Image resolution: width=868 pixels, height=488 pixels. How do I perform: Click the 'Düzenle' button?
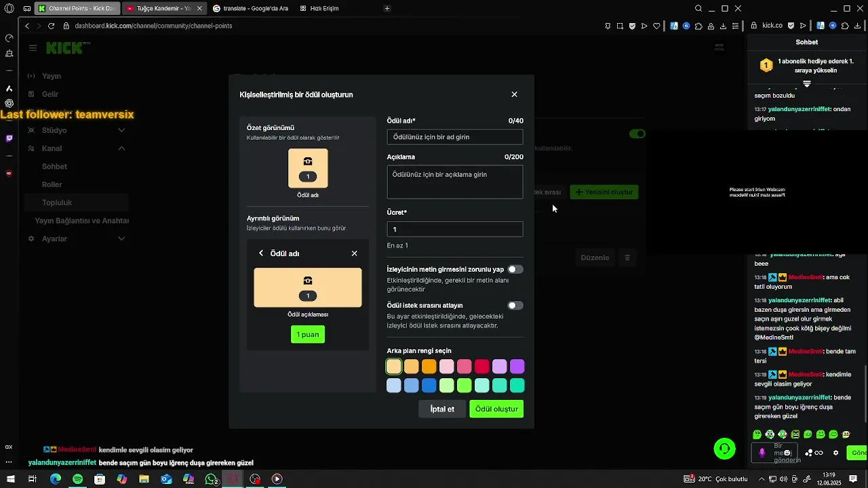[595, 258]
